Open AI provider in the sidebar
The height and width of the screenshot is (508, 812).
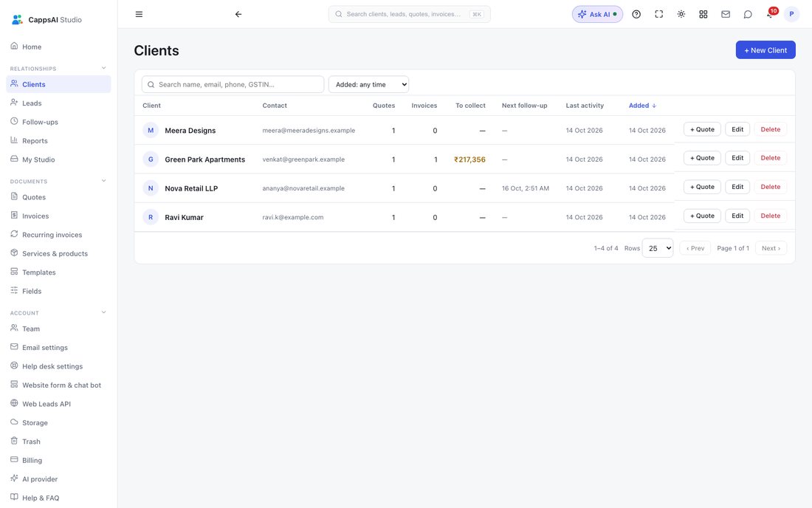click(58, 479)
